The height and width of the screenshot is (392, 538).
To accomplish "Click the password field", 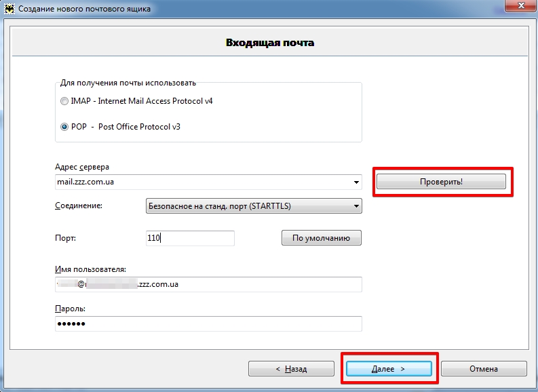I will click(x=208, y=324).
